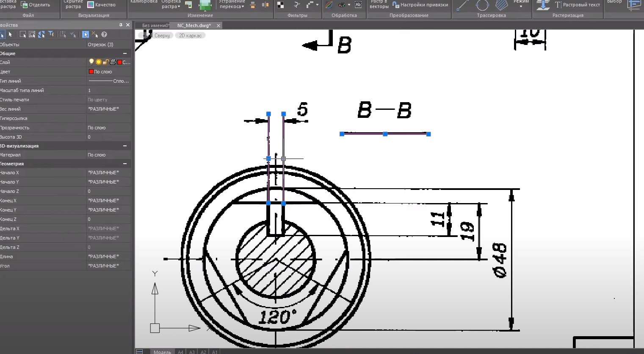Open the Тип линий value dropdown
The height and width of the screenshot is (354, 644).
[x=108, y=81]
